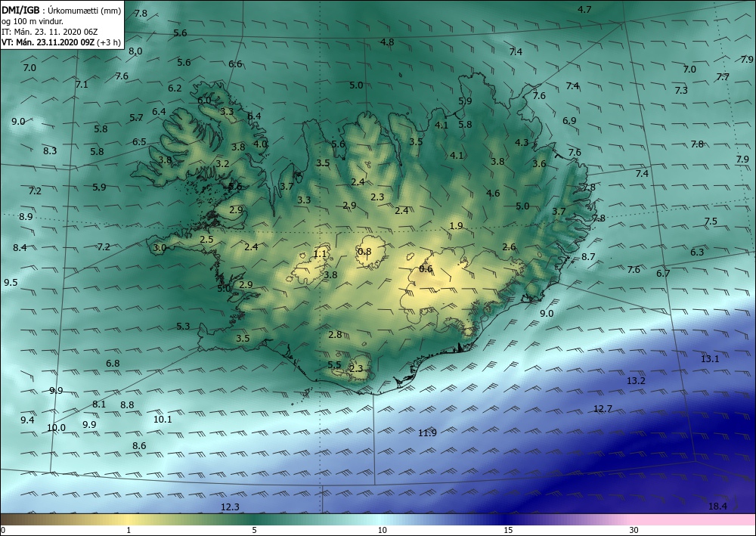Click the 1.1 value on the ice cap
This screenshot has height=536, width=756.
[320, 254]
